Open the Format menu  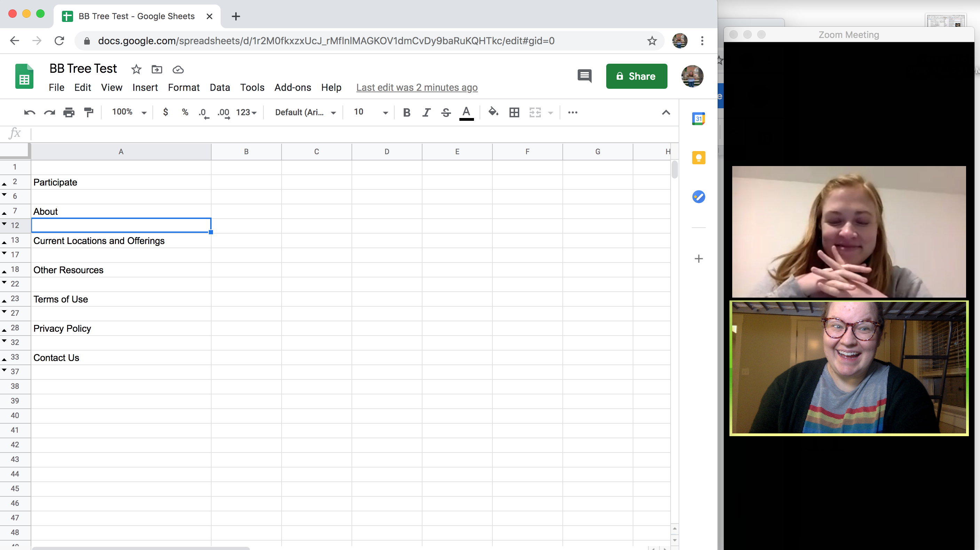pos(184,87)
